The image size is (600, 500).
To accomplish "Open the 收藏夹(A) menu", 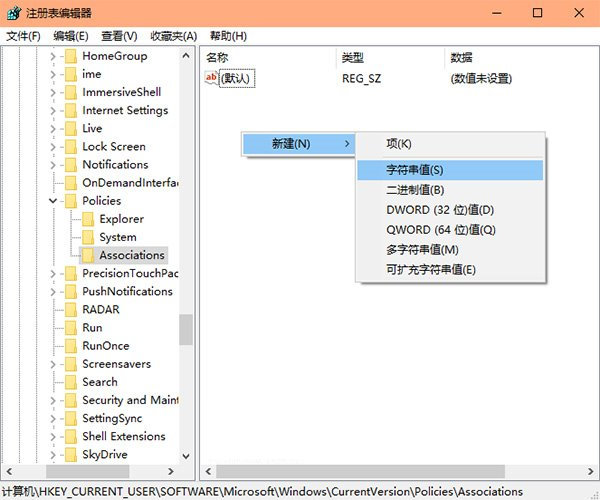I will point(174,36).
